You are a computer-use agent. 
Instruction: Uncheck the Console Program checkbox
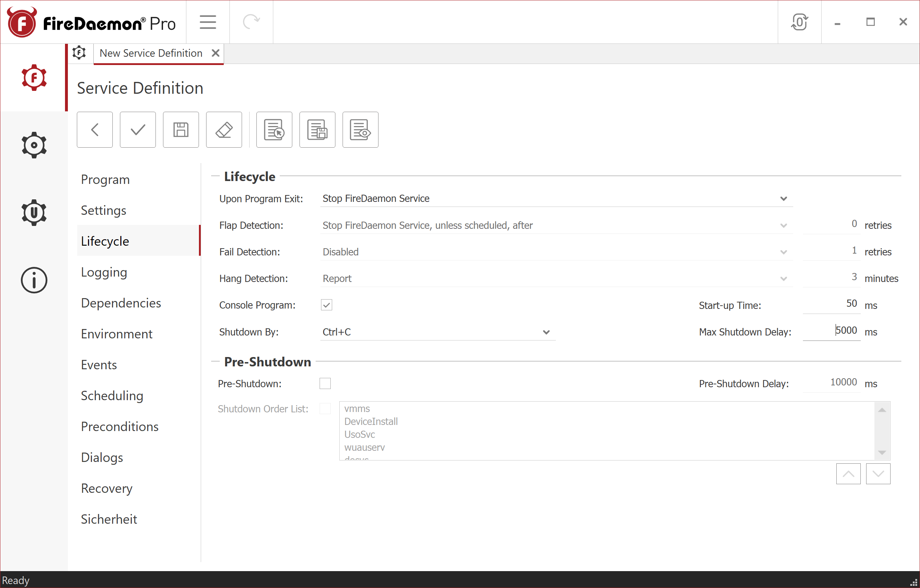click(x=327, y=305)
